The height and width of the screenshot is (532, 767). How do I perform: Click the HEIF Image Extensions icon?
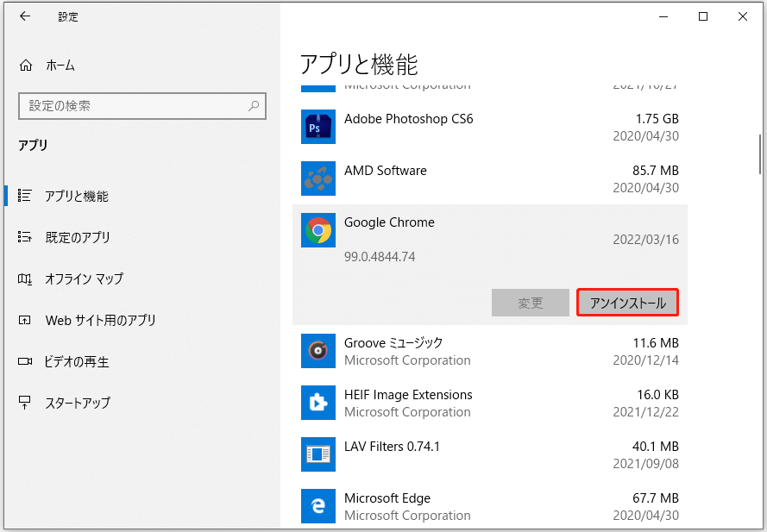[318, 403]
